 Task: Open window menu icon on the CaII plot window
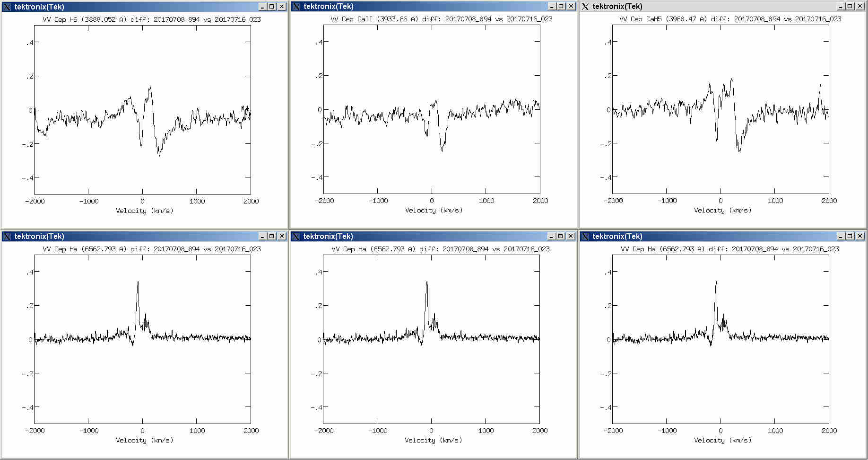pyautogui.click(x=296, y=6)
